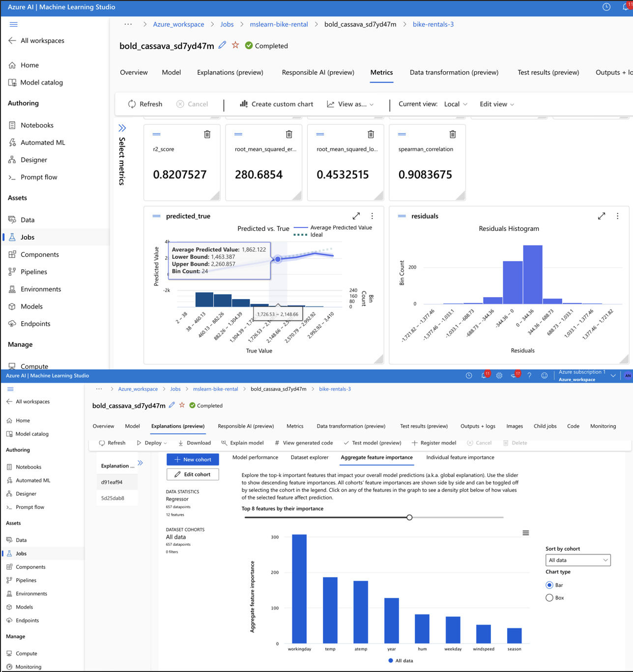Open the Deploy dropdown in lower toolbar
This screenshot has width=633, height=672.
pyautogui.click(x=152, y=443)
